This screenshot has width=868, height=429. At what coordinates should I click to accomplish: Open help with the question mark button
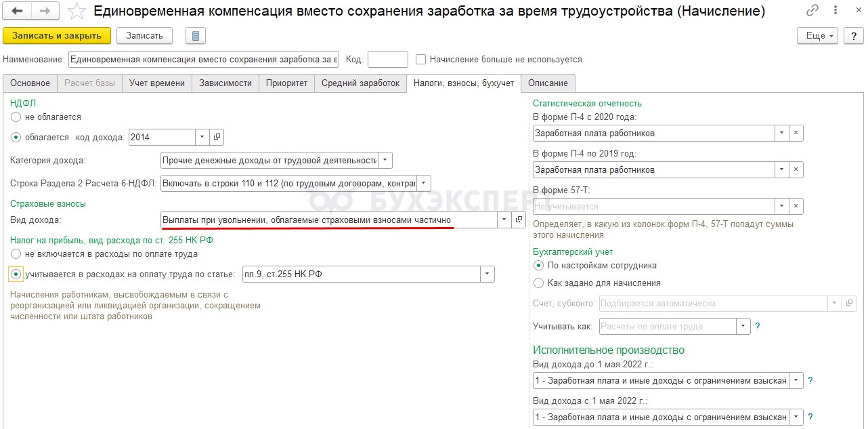[852, 36]
